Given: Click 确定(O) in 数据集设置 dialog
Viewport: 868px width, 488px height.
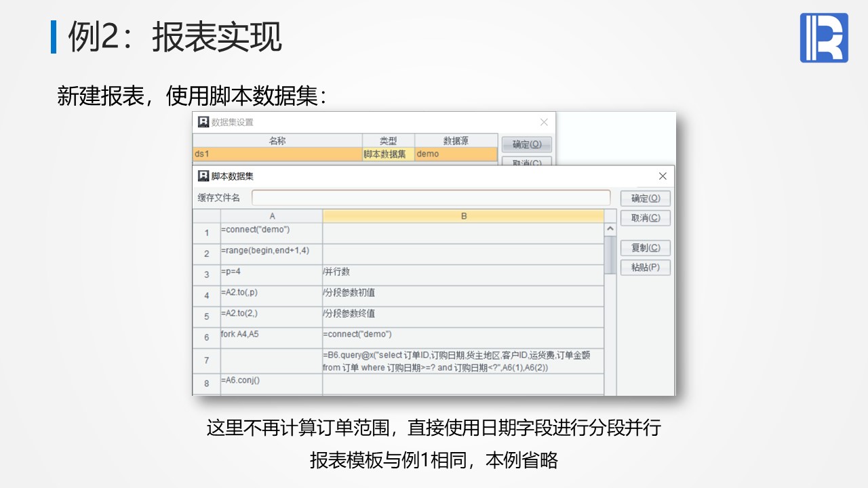Looking at the screenshot, I should (x=526, y=144).
